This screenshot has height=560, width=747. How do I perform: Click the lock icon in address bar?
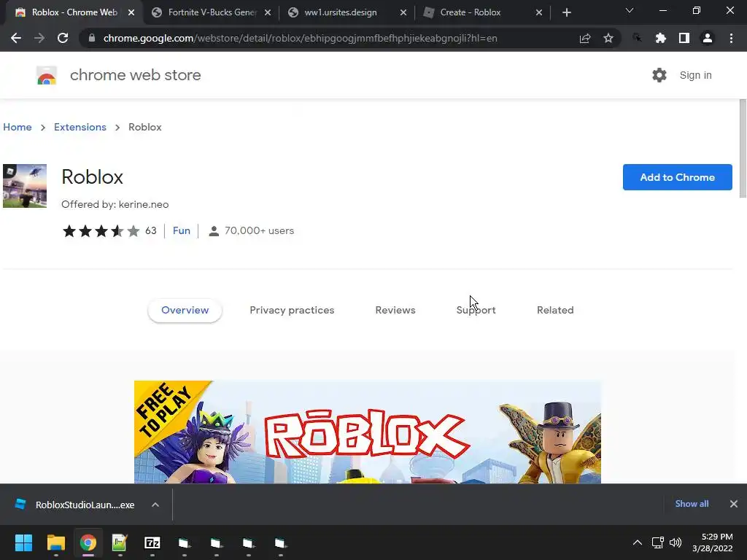pos(92,38)
